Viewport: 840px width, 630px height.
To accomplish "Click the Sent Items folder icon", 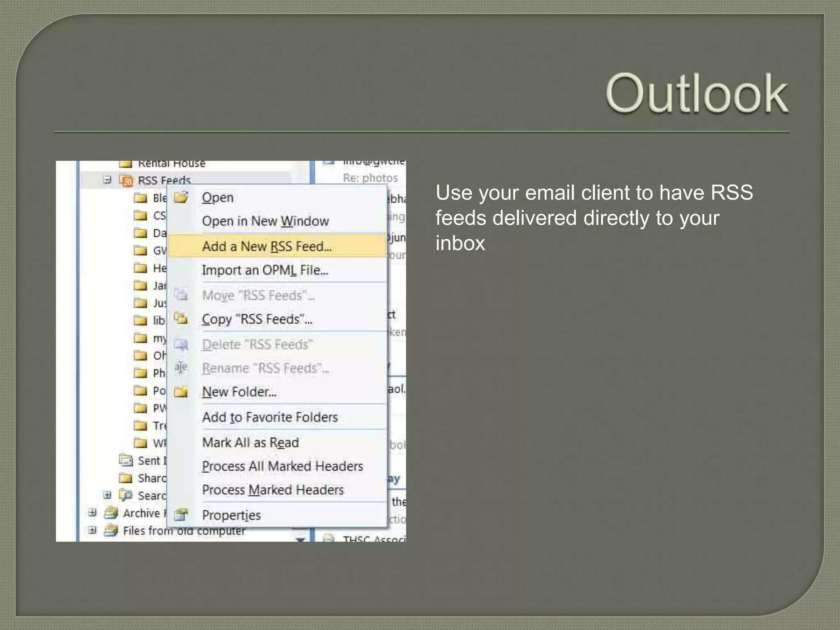I will coord(126,461).
